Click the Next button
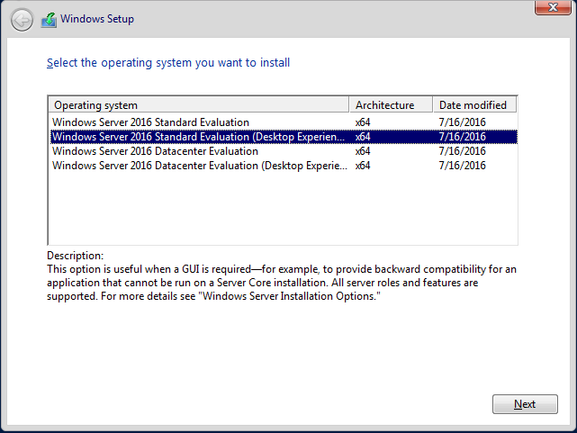 [x=525, y=404]
